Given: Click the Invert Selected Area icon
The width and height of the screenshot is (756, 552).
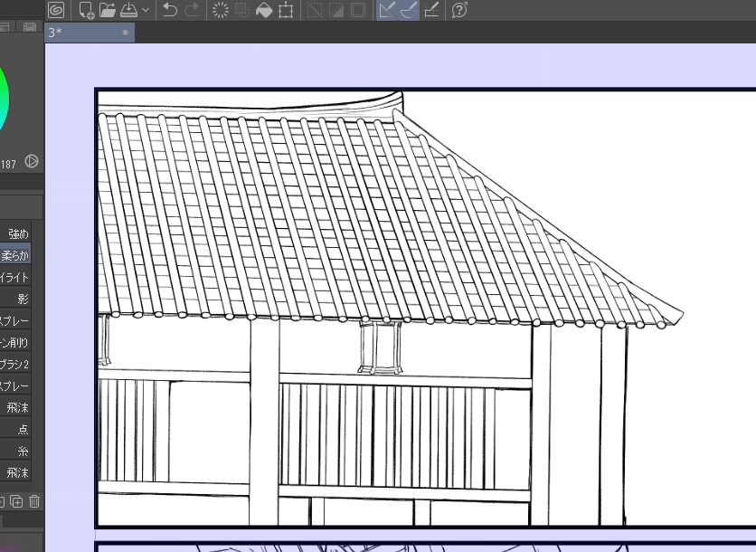Looking at the screenshot, I should pyautogui.click(x=336, y=10).
